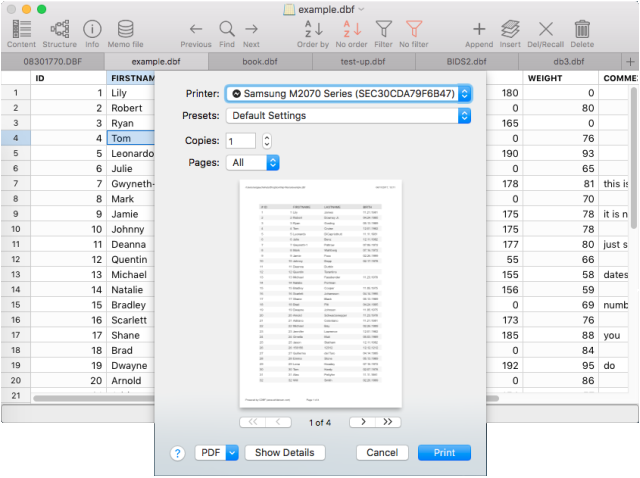Click the Find magnifier icon

click(x=227, y=30)
